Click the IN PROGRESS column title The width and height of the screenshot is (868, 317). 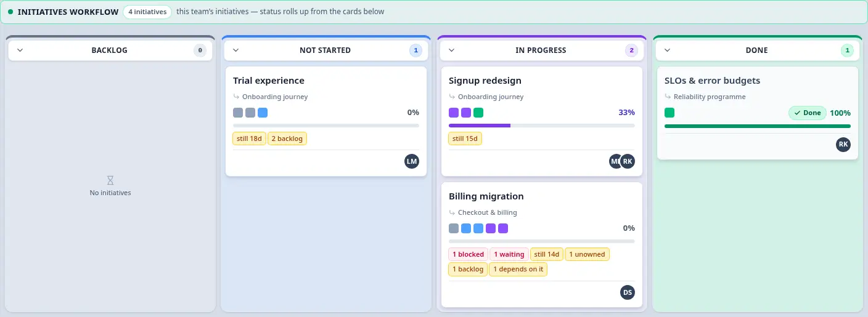[541, 50]
